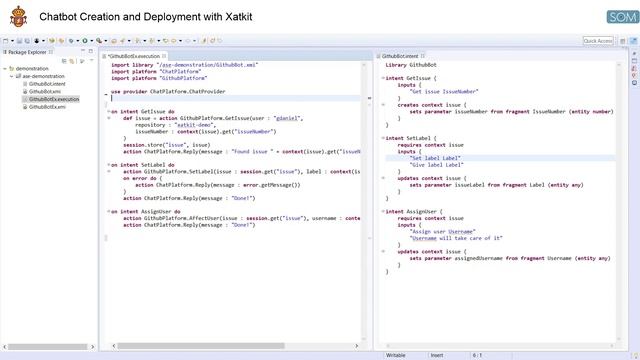Open Perspective using the icon beside Quick Access
640x360 pixels.
623,41
